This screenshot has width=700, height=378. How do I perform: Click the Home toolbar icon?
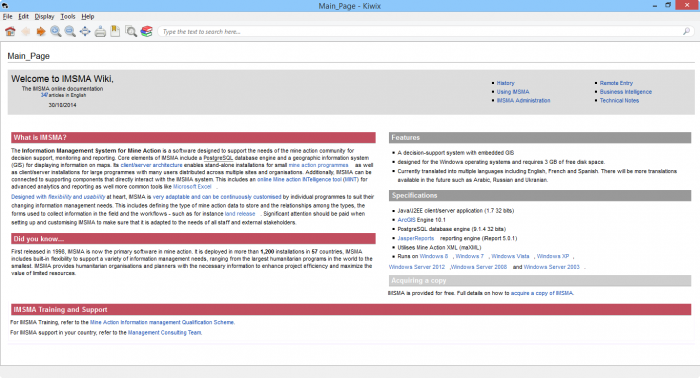coord(10,31)
